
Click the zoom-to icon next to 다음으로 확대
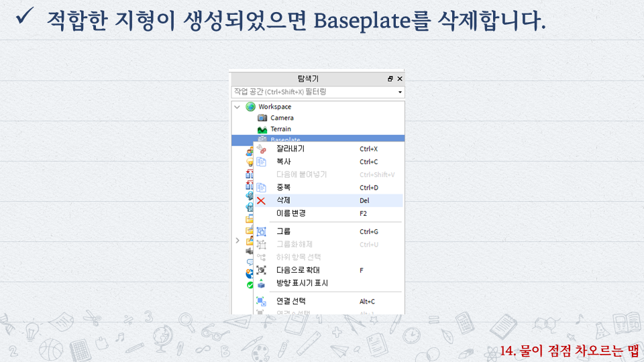[261, 270]
